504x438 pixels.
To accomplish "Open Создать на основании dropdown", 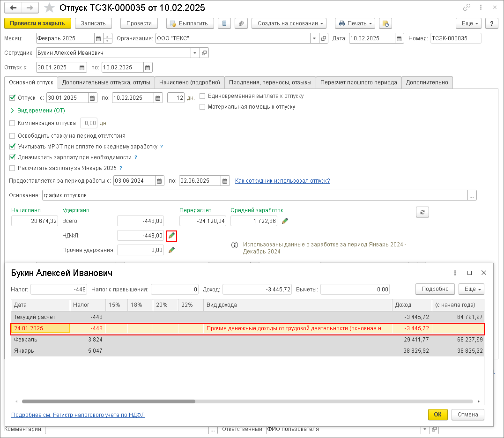I will pos(289,23).
